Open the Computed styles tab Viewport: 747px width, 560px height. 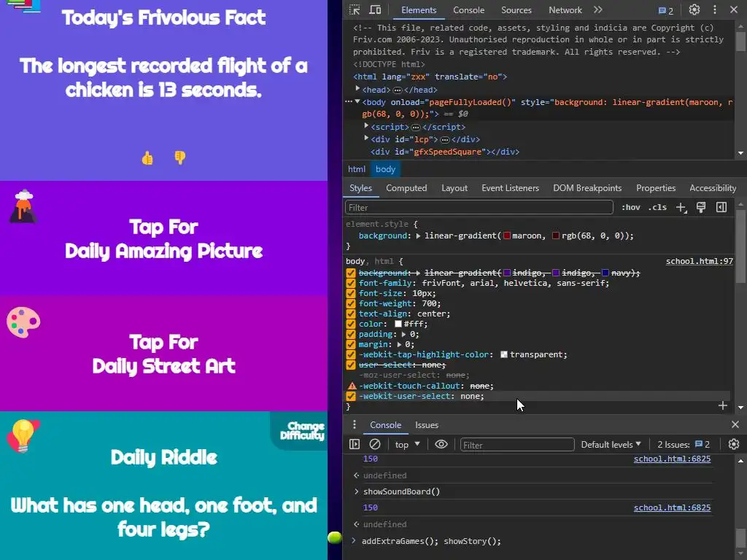click(x=406, y=188)
